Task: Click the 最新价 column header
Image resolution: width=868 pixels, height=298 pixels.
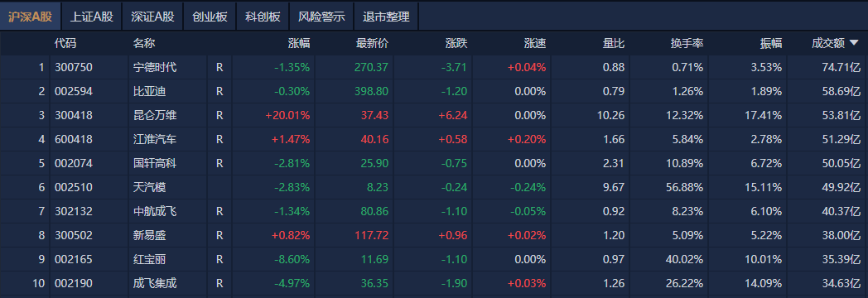Action: click(373, 44)
